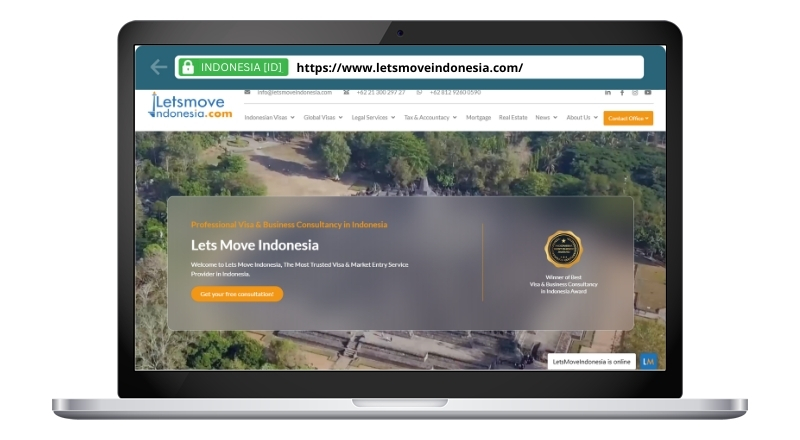Expand the Tax & Accountacy menu
Screen dimensions: 800x440
430,117
